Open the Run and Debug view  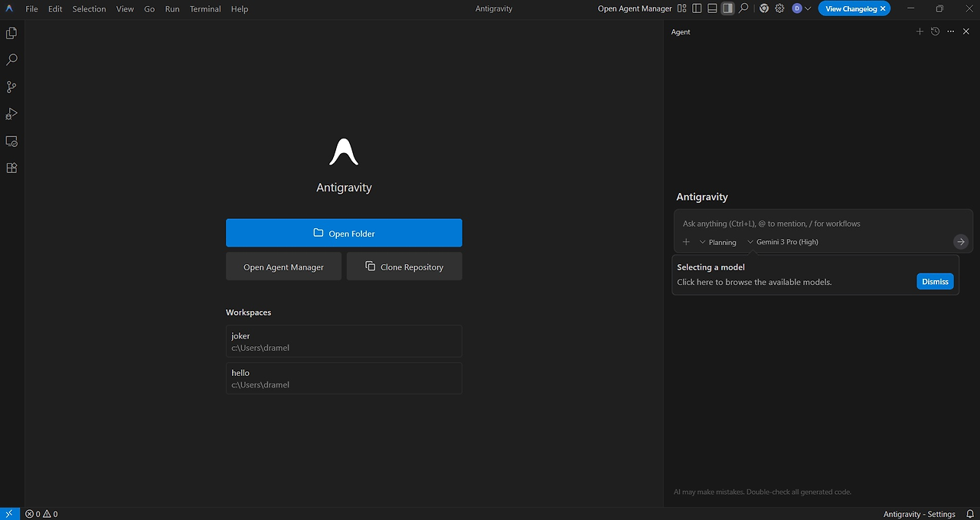pyautogui.click(x=11, y=114)
